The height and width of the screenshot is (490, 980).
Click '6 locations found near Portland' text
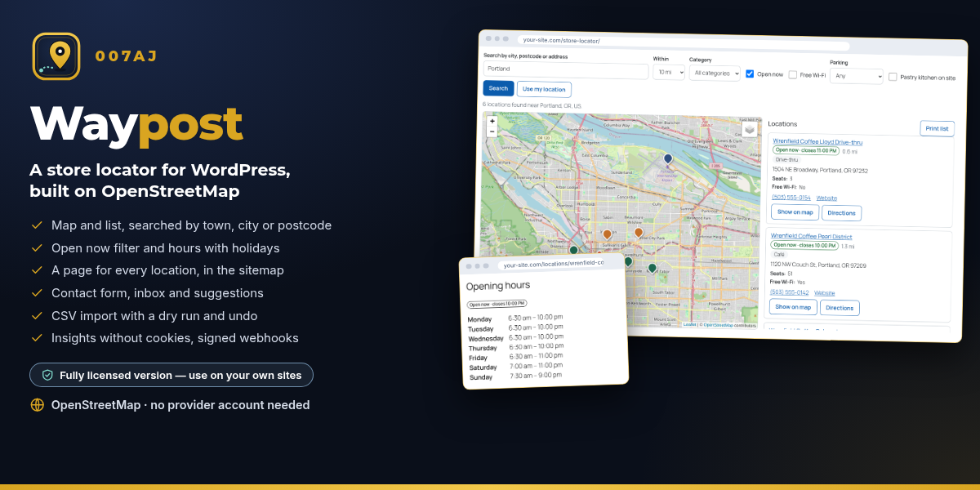pyautogui.click(x=532, y=105)
